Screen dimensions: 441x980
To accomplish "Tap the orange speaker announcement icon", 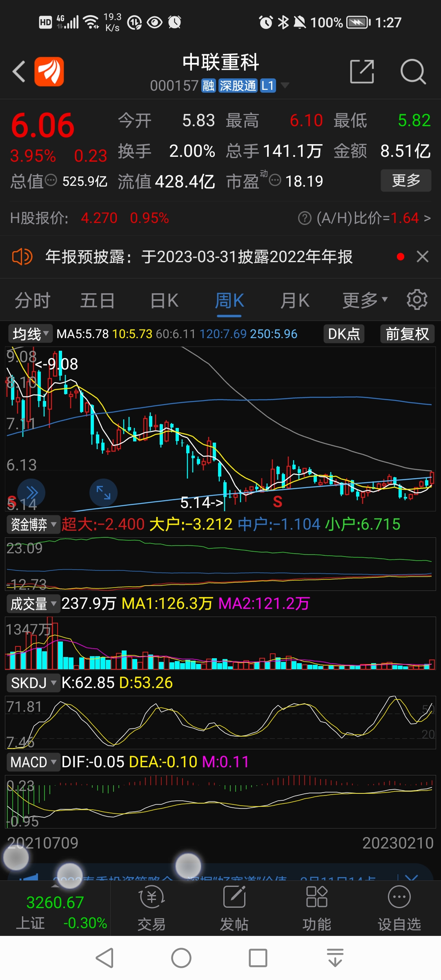I will (22, 257).
